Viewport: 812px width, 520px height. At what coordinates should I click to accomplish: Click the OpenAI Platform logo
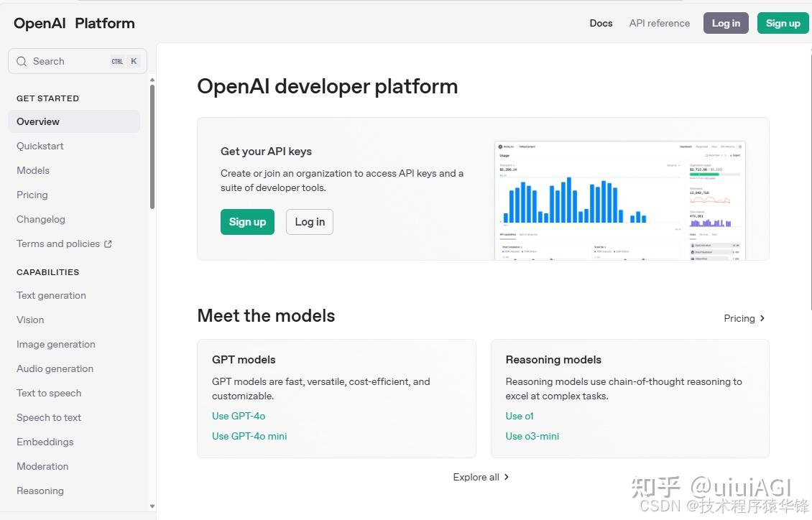click(73, 23)
